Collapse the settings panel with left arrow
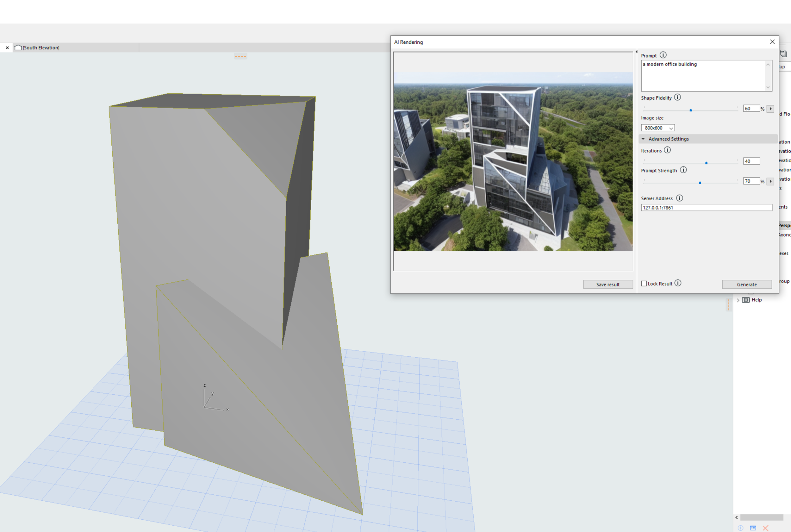The height and width of the screenshot is (532, 791). tap(636, 52)
